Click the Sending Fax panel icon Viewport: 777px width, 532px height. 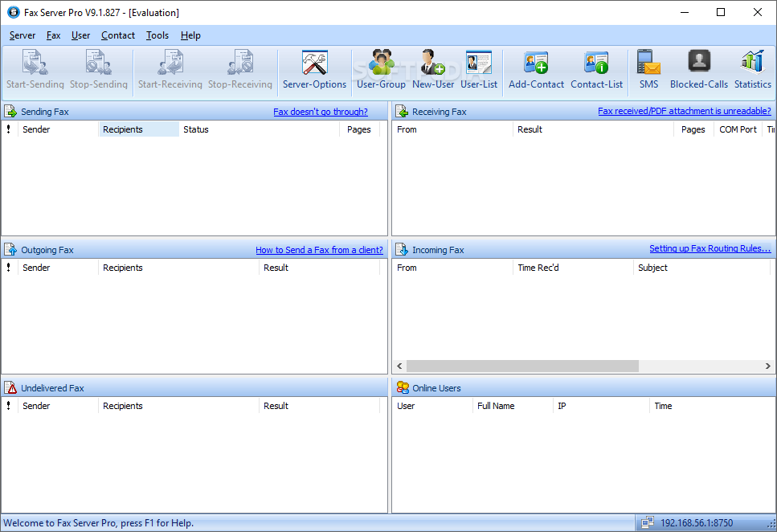(10, 111)
